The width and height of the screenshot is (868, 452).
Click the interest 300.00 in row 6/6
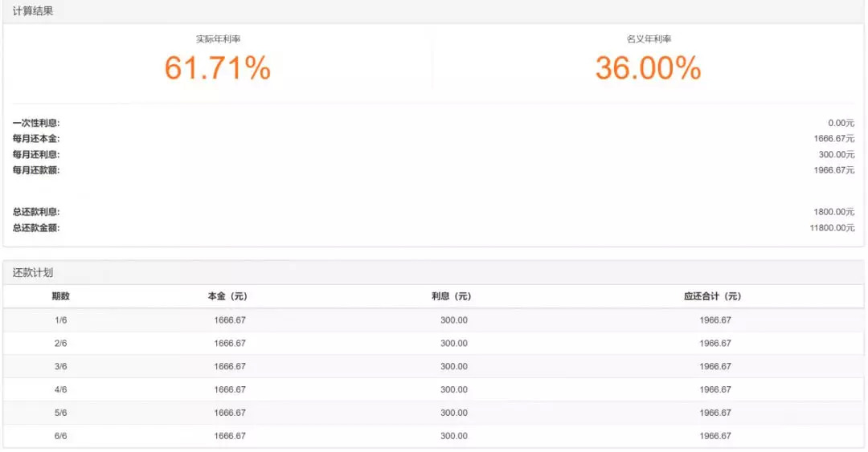[454, 436]
